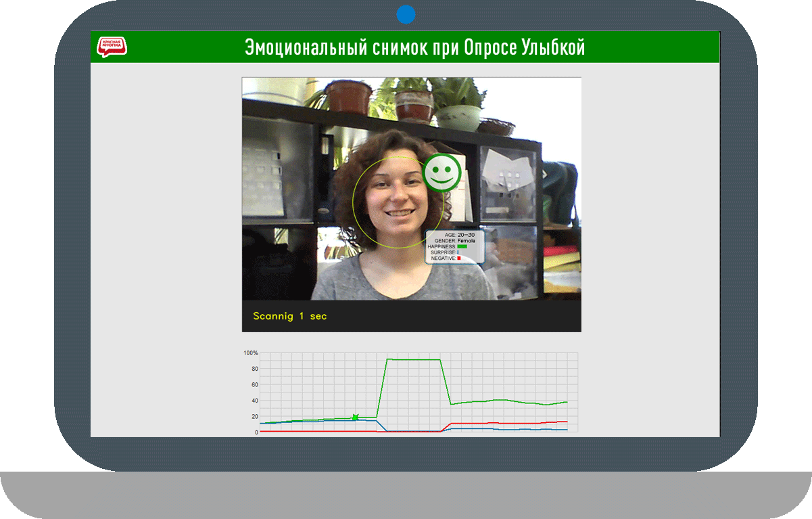Click the red Красная Кнопка logo
Viewport: 812px width, 519px height.
click(x=112, y=47)
